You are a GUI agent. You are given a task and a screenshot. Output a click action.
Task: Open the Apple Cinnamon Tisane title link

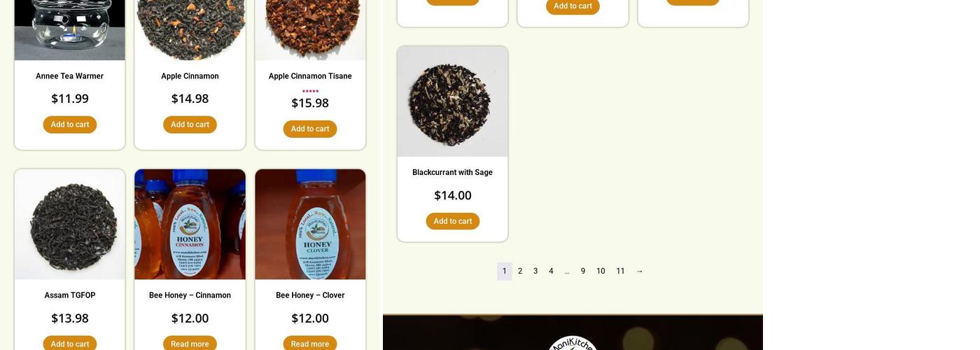click(310, 76)
